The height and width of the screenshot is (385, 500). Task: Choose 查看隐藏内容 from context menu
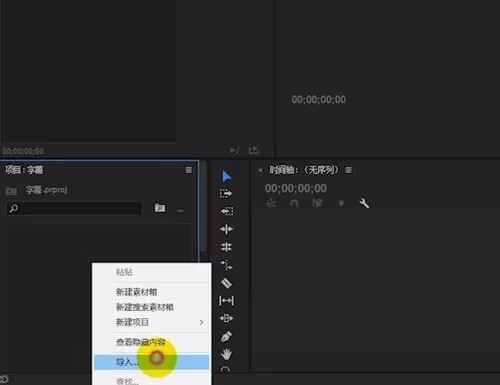click(152, 342)
